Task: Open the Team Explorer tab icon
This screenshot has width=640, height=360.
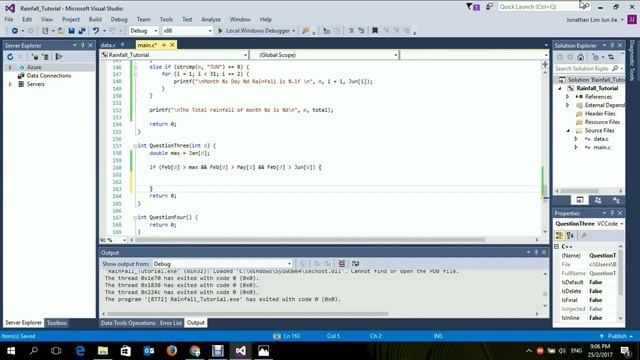Action: [598, 200]
